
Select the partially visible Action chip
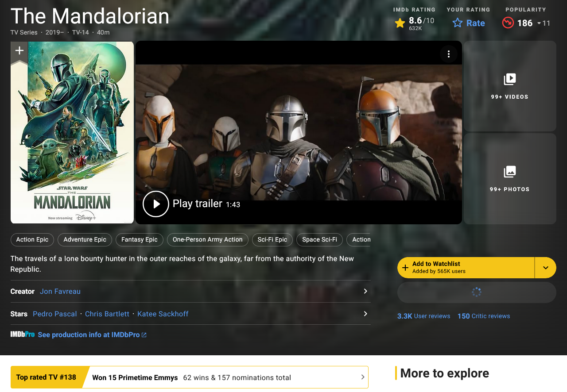click(359, 240)
